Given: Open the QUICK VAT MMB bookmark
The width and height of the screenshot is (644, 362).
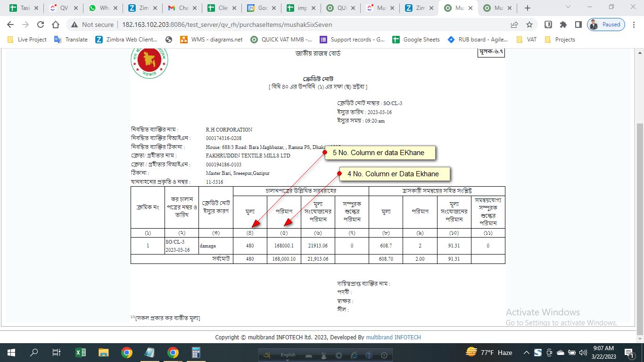Looking at the screenshot, I should (281, 40).
